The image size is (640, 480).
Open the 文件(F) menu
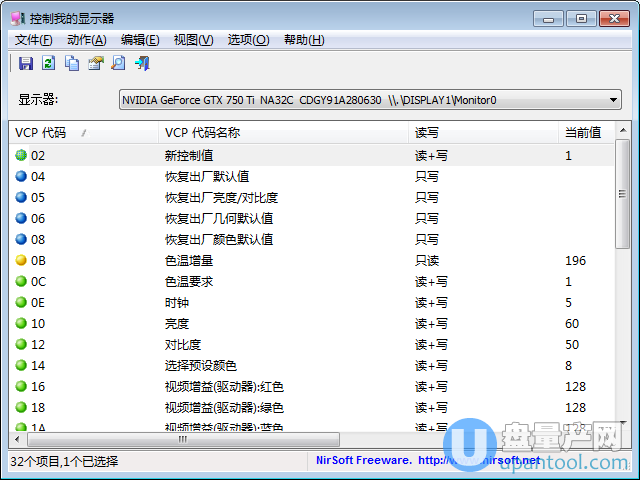click(x=33, y=40)
